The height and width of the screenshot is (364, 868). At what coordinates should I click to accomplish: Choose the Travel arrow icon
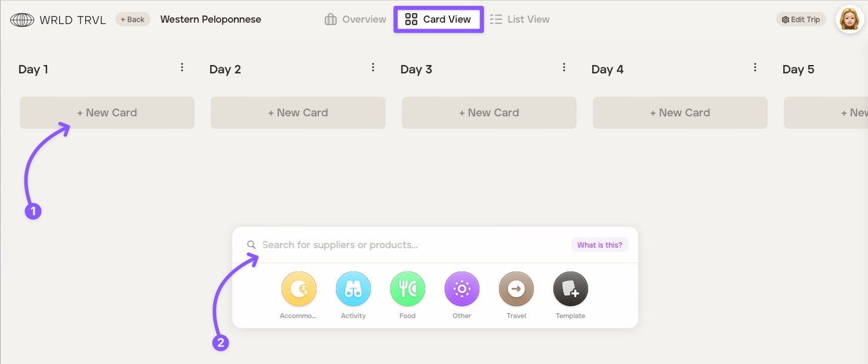point(516,289)
